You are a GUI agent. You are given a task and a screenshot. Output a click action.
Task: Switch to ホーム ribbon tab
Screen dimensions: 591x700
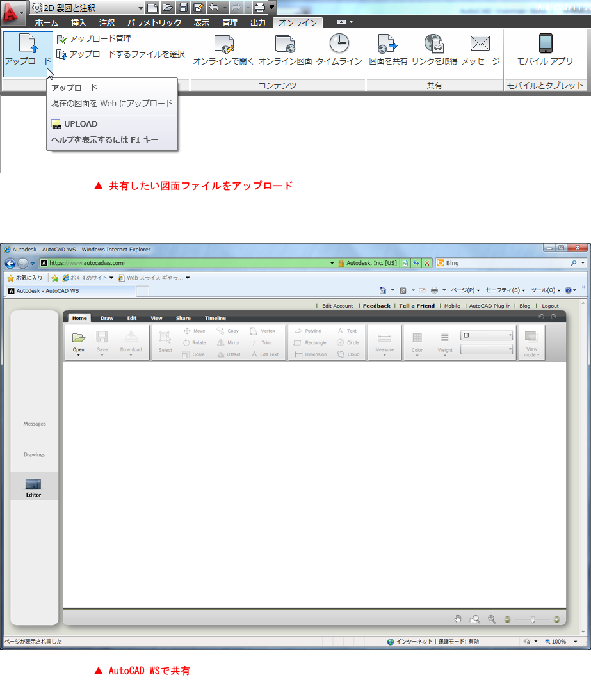click(x=47, y=22)
